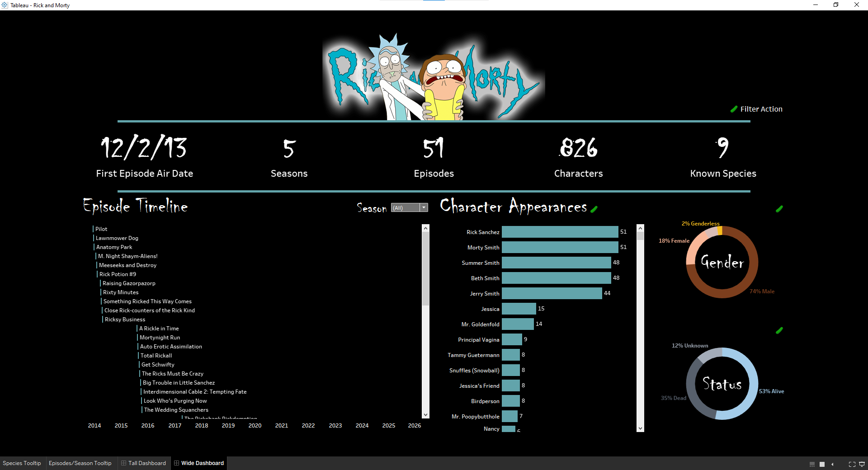Click the green pickle beside Filter Action
This screenshot has width=868, height=470.
[x=734, y=109]
